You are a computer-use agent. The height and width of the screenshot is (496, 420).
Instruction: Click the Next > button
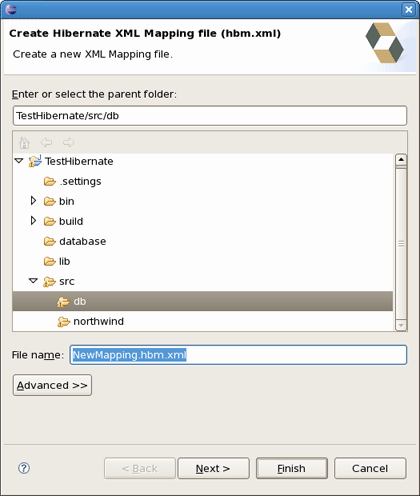point(213,468)
